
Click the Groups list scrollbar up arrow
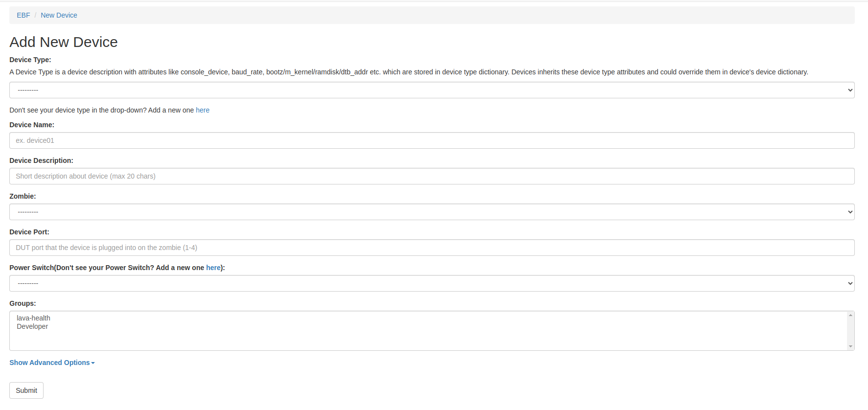coord(850,315)
